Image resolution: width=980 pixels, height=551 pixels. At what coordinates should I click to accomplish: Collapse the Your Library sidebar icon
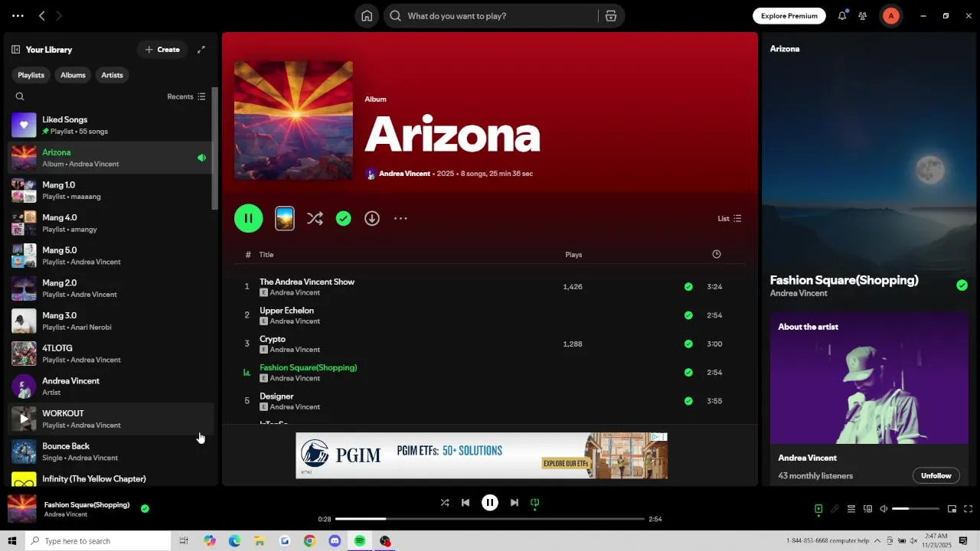click(x=15, y=50)
